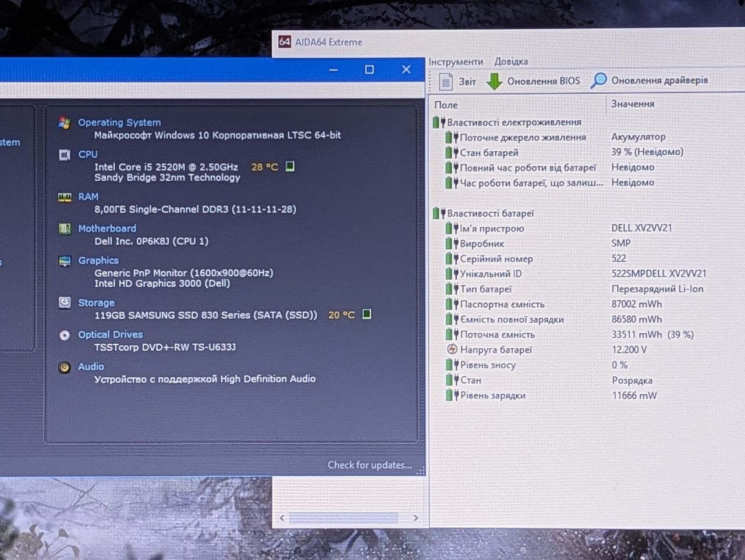Open the Operating System section link
Screen dimensions: 745x560
tap(119, 123)
